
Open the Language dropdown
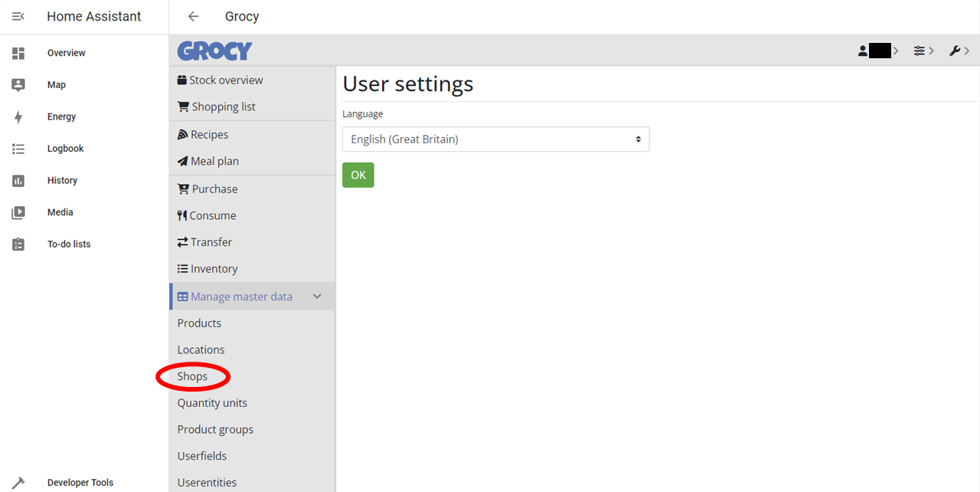(x=495, y=139)
